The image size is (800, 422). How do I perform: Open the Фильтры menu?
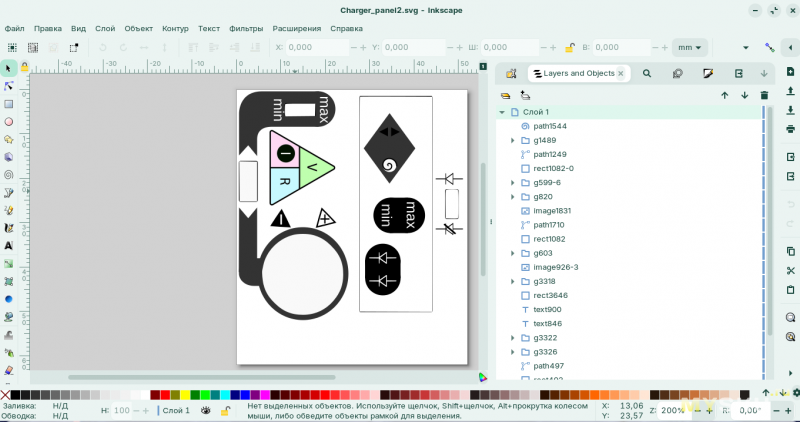(x=246, y=28)
